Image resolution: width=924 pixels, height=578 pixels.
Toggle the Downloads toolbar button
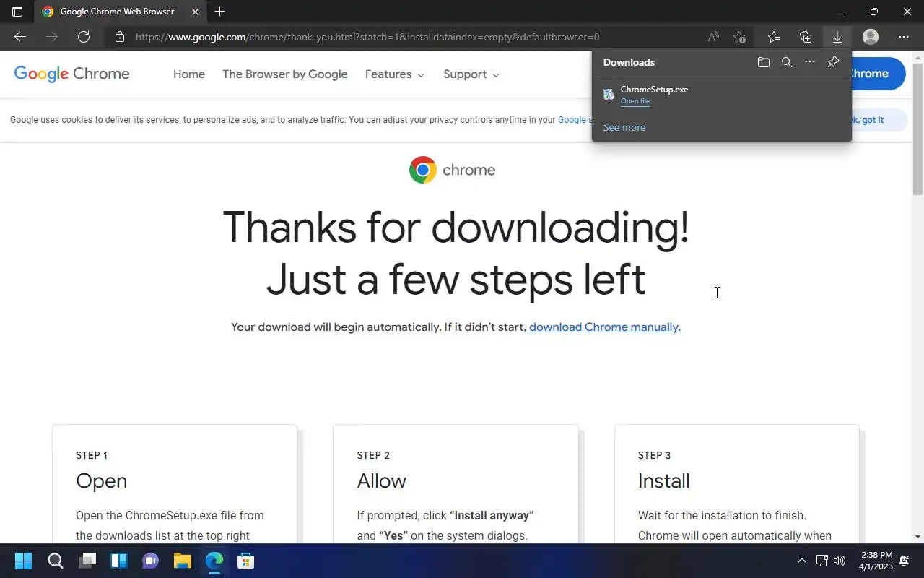837,37
